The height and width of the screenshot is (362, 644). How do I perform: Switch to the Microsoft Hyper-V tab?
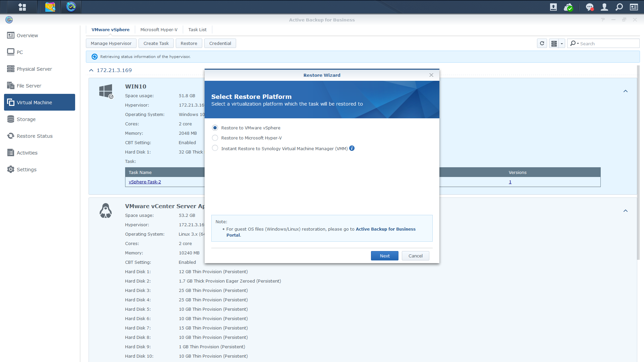pos(159,29)
